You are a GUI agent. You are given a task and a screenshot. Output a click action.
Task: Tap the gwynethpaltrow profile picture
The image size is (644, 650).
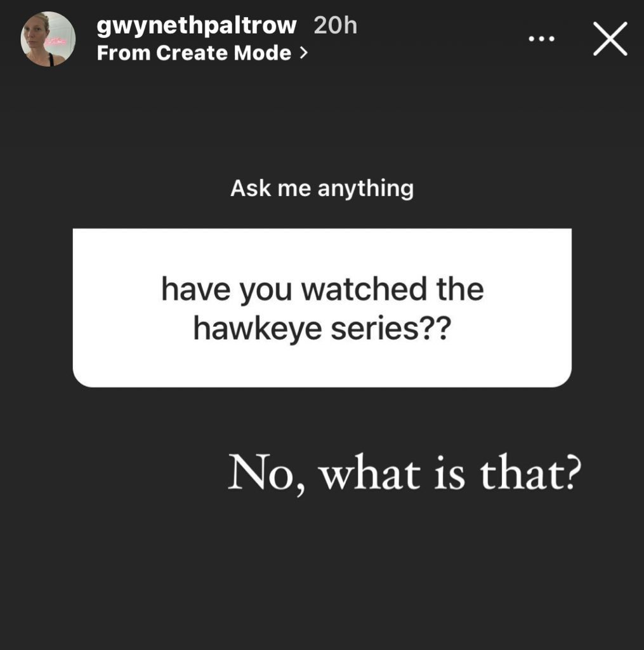[48, 39]
